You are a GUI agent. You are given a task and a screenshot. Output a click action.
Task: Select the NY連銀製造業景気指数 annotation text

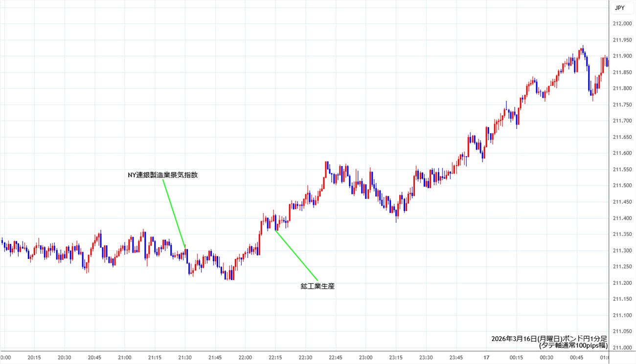[x=162, y=175]
